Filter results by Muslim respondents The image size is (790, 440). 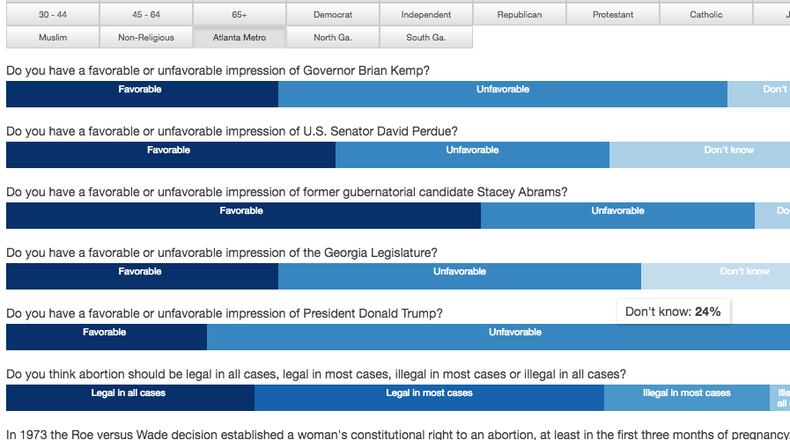(x=52, y=37)
